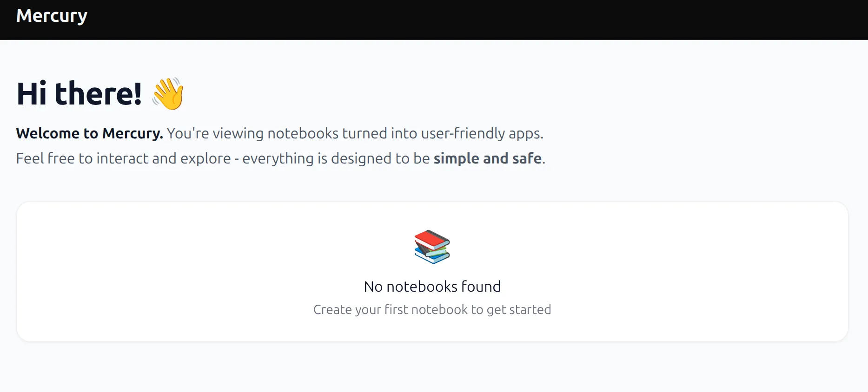Click the "No notebooks found" message
Image resolution: width=868 pixels, height=392 pixels.
coord(432,287)
